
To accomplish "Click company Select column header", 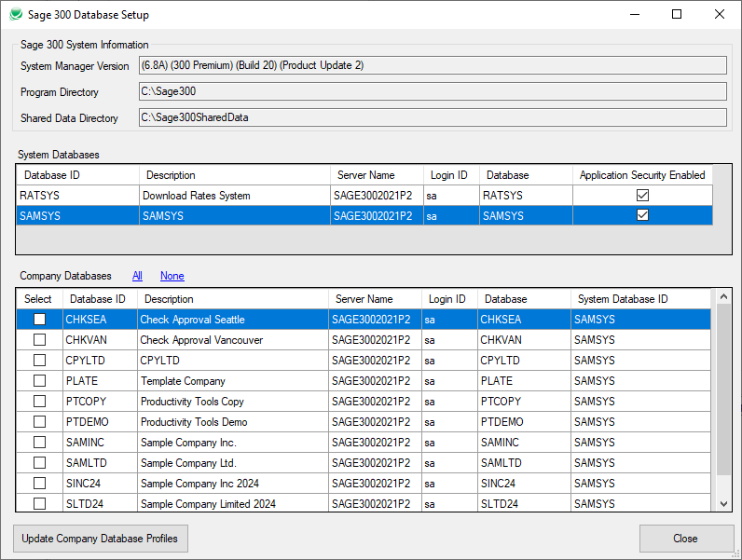I will click(x=39, y=299).
